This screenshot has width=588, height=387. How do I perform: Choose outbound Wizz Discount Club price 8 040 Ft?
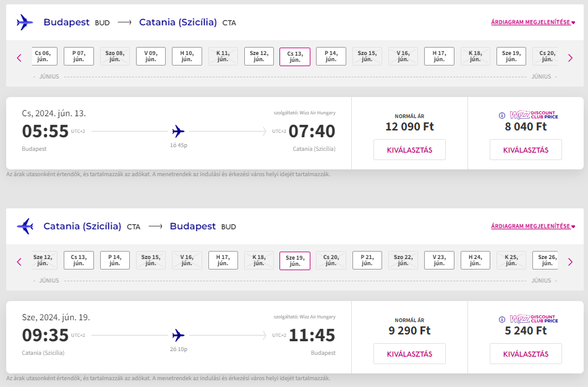pyautogui.click(x=526, y=150)
